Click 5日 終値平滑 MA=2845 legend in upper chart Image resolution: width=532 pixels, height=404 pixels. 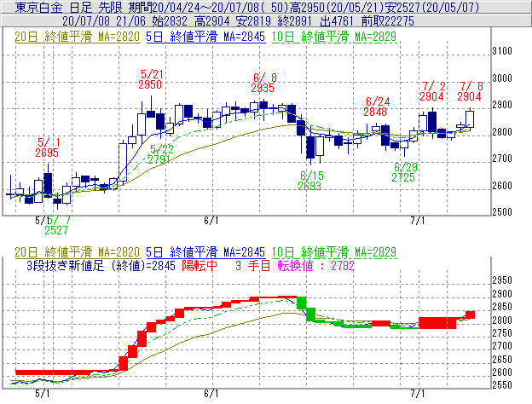click(x=205, y=37)
